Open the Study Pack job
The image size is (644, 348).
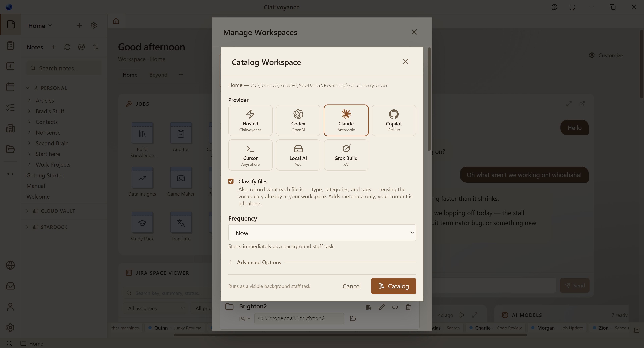tap(142, 226)
